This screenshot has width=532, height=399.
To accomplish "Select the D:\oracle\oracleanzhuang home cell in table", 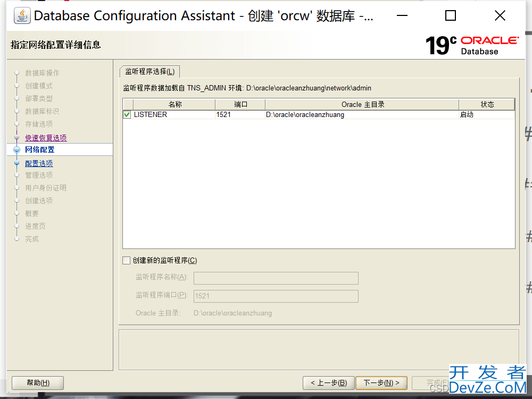I will (362, 115).
